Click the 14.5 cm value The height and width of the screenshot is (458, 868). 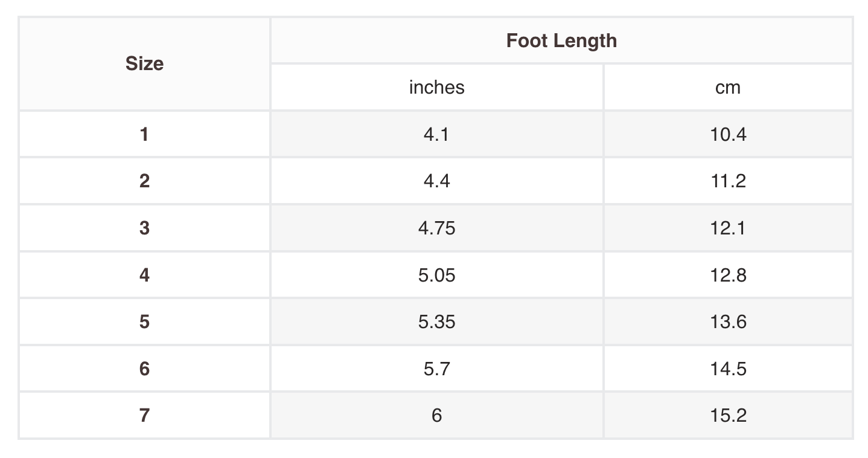coord(728,369)
